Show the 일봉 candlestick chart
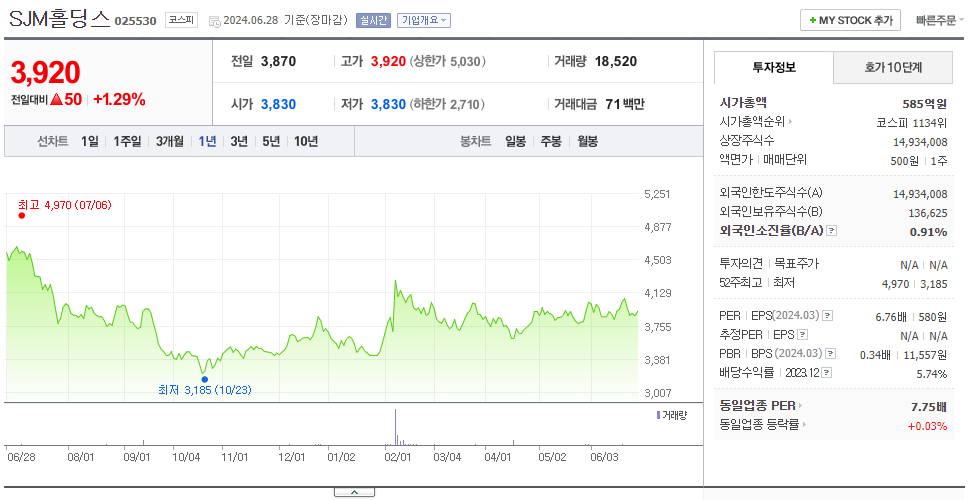This screenshot has height=500, width=968. pyautogui.click(x=515, y=141)
